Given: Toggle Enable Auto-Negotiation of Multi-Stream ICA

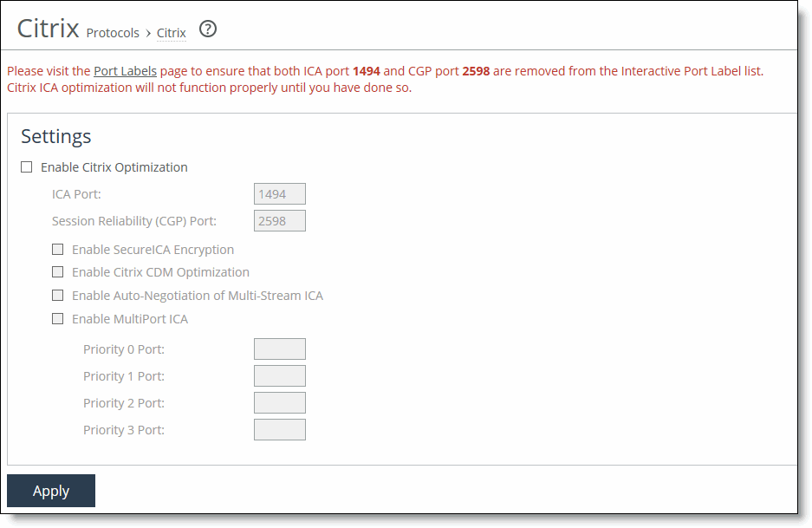Looking at the screenshot, I should [x=57, y=295].
